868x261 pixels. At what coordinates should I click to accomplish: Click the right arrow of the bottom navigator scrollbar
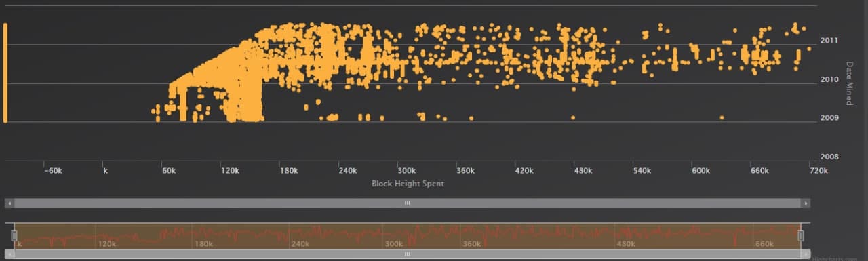(806, 254)
